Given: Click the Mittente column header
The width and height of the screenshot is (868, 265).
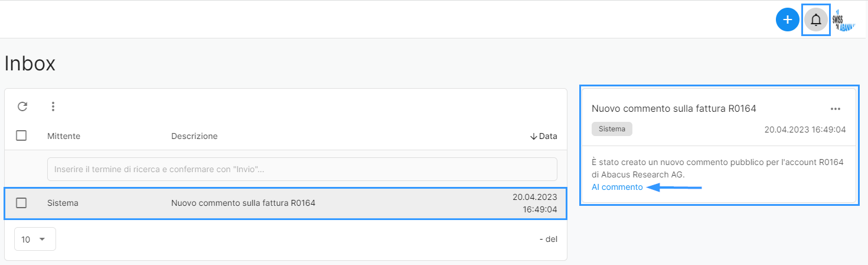Looking at the screenshot, I should coord(64,136).
